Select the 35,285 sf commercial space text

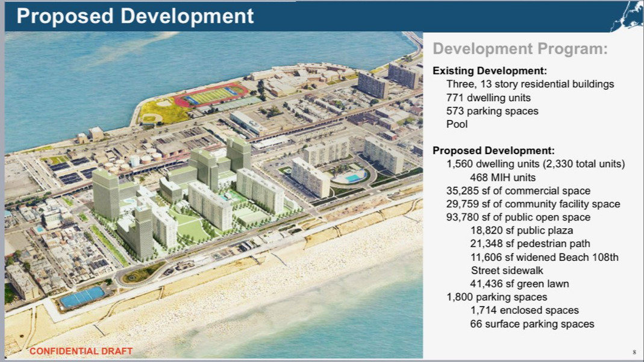(518, 190)
